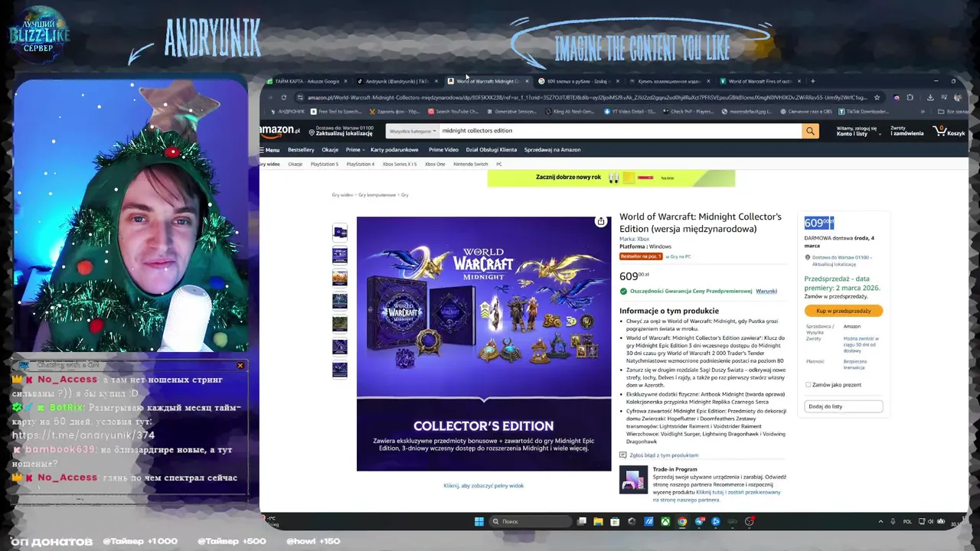Close the Chatting with a GM overlay

240,366
